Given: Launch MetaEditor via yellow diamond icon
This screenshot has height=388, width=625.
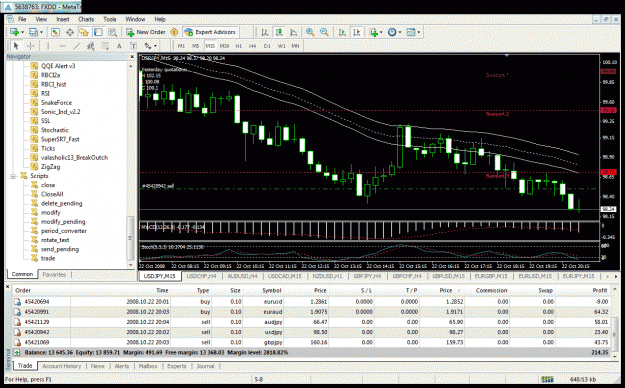Looking at the screenshot, I should (x=174, y=32).
